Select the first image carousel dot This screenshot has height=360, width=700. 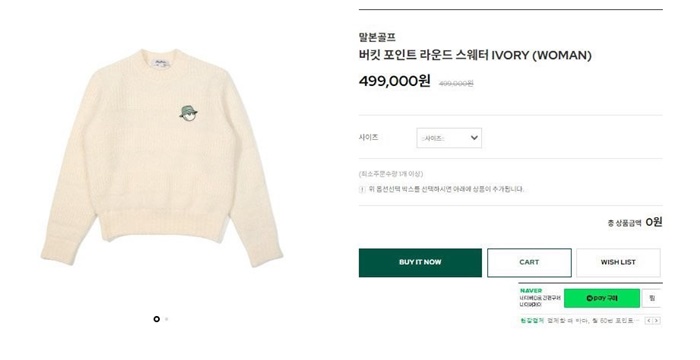(x=156, y=319)
